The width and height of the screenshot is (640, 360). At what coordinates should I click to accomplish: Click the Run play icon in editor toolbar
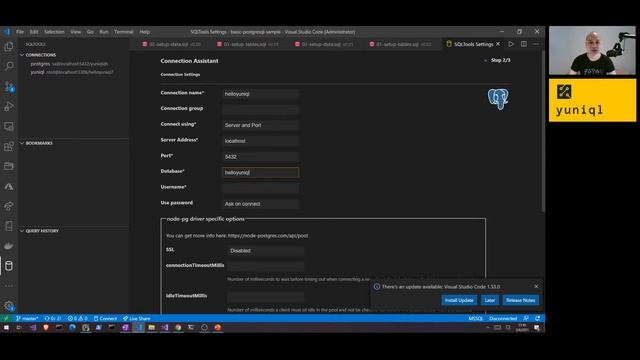pyautogui.click(x=511, y=44)
